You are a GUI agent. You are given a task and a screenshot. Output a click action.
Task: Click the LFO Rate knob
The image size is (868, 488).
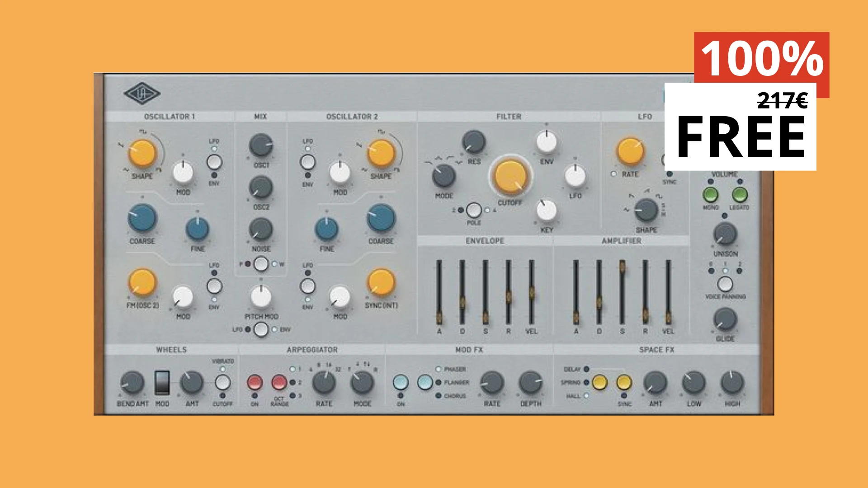coord(630,151)
